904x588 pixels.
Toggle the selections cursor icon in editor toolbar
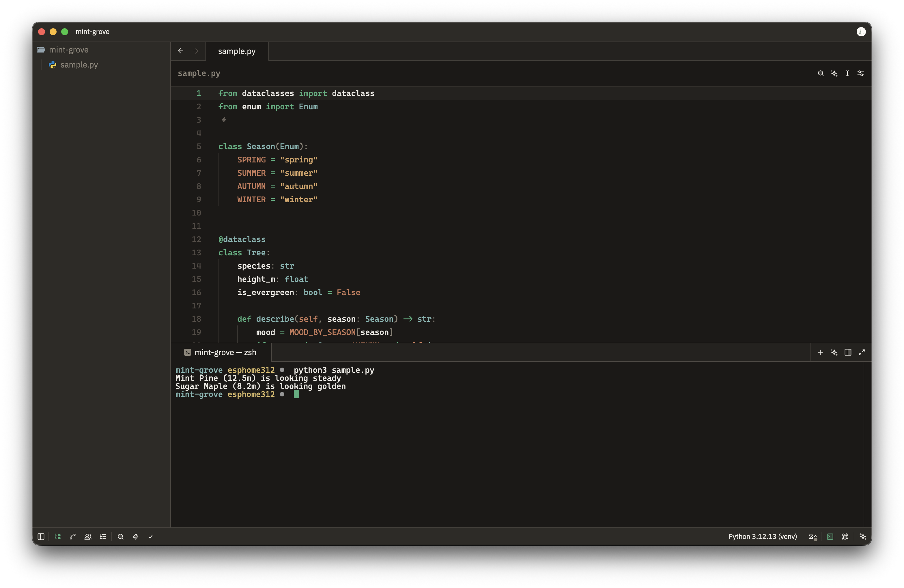tap(847, 73)
